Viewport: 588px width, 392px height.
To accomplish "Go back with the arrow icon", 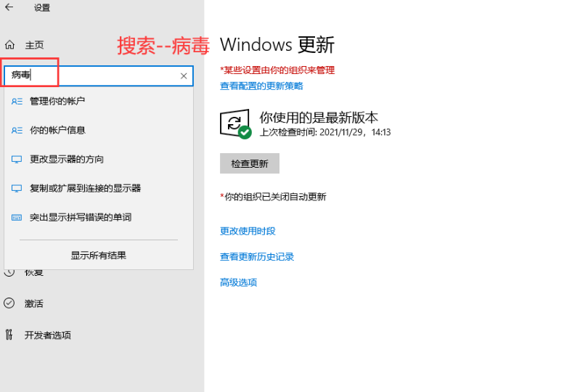I will [x=9, y=7].
